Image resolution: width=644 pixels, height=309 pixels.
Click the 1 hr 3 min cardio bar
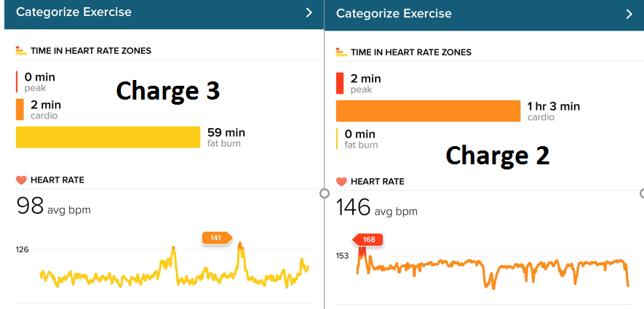427,111
